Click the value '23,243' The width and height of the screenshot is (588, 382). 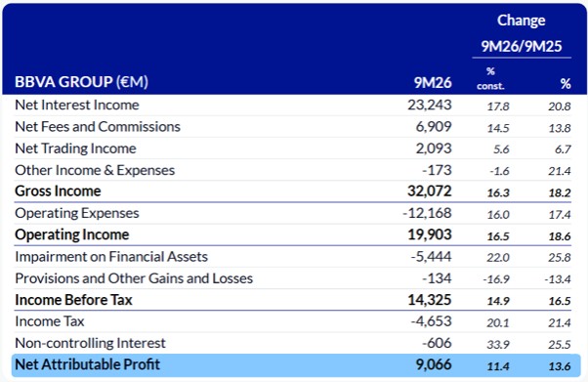click(430, 105)
